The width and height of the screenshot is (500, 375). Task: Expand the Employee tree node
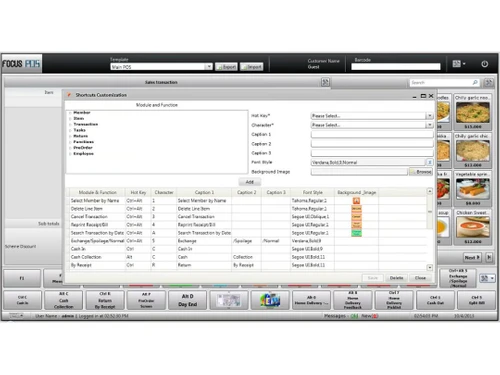(x=70, y=154)
